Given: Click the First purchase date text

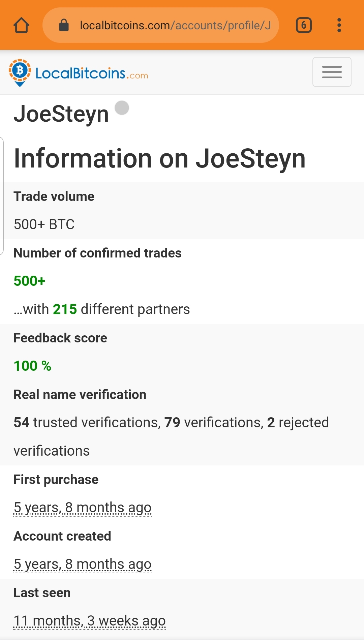Looking at the screenshot, I should pyautogui.click(x=83, y=508).
